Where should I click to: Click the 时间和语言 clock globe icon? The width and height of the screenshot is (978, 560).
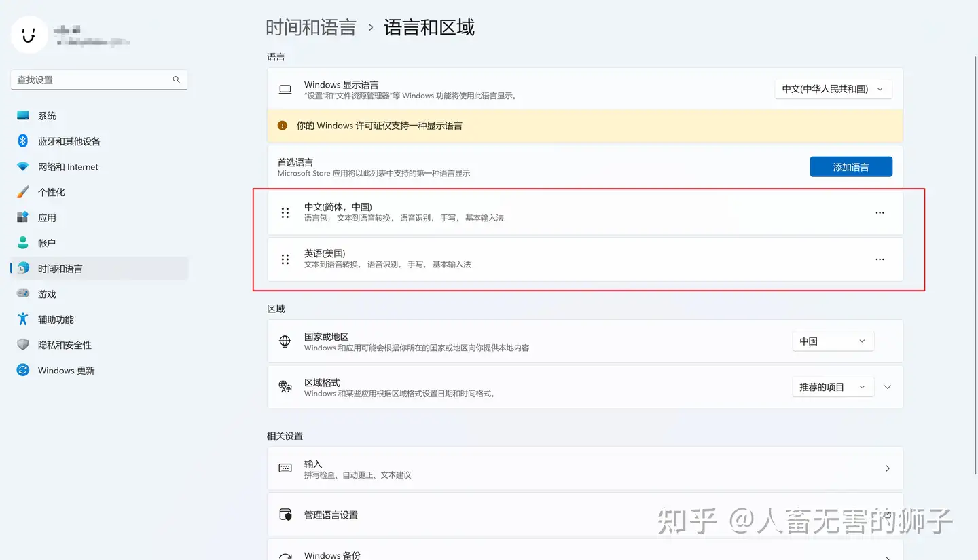23,268
